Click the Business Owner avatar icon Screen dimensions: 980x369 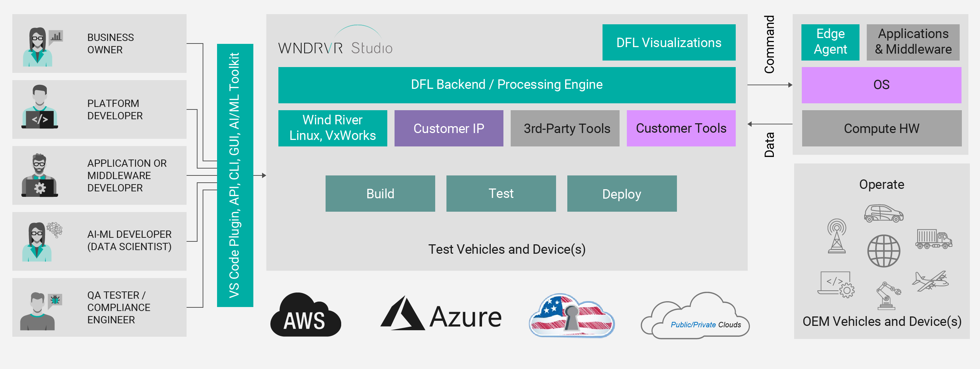coord(37,47)
